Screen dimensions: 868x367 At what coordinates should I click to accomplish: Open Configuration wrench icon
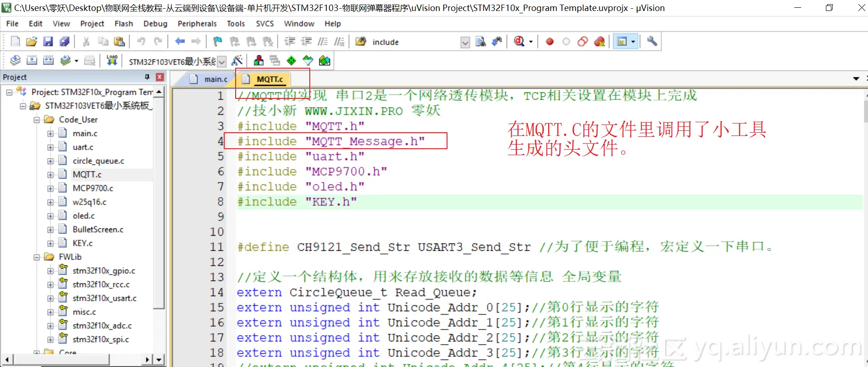652,42
